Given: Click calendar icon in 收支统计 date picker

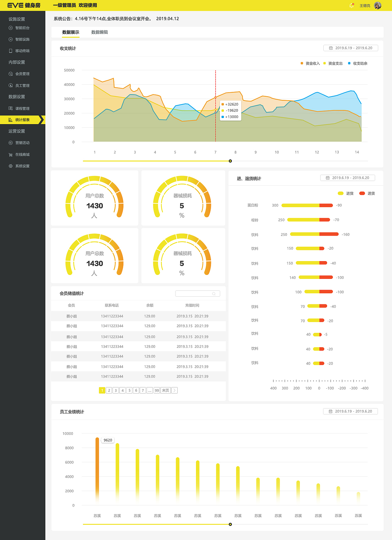Looking at the screenshot, I should click(x=331, y=48).
